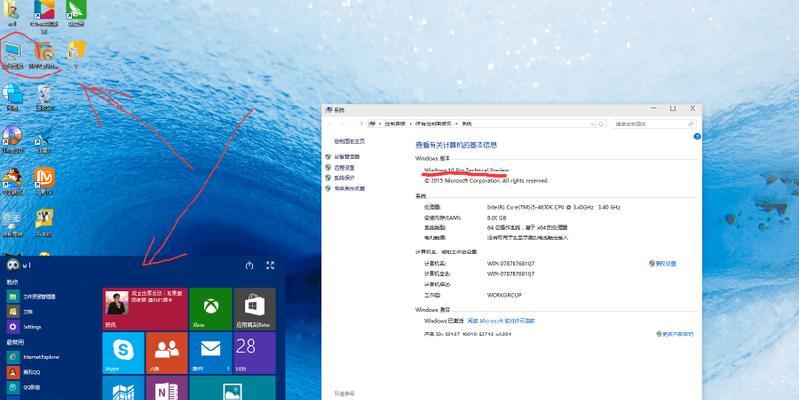Open the disc-shaped desktop shortcut
The image size is (799, 400).
pos(12,138)
